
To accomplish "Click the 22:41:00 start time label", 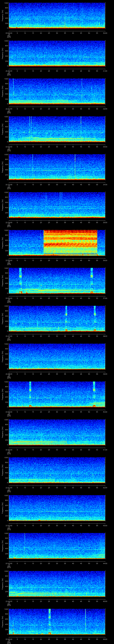I will click(9, 487).
